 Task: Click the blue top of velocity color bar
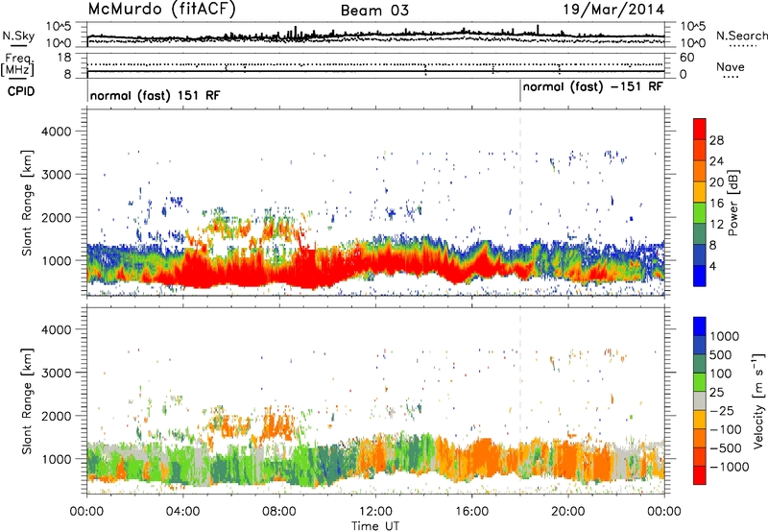[x=700, y=326]
